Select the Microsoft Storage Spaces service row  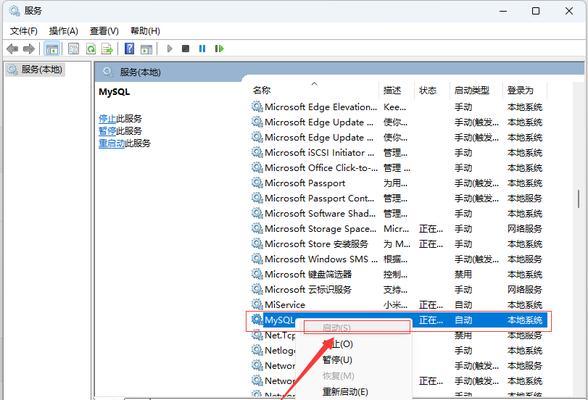398,229
